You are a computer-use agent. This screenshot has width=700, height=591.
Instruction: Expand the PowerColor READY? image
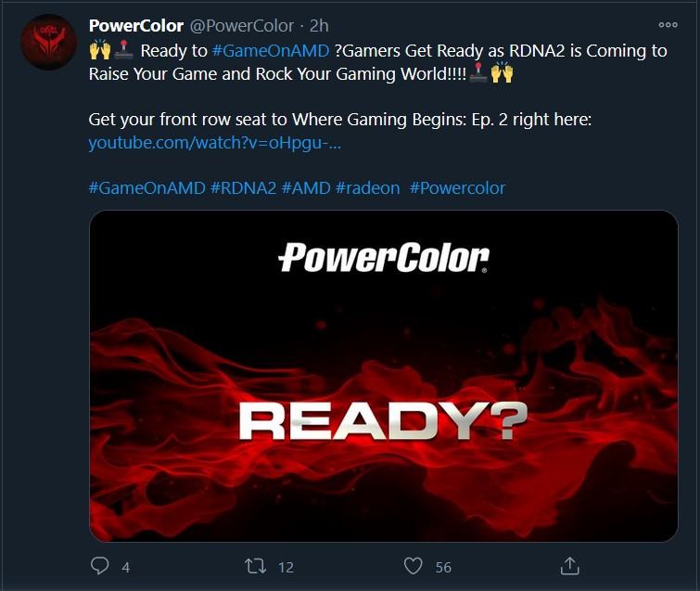tap(384, 376)
